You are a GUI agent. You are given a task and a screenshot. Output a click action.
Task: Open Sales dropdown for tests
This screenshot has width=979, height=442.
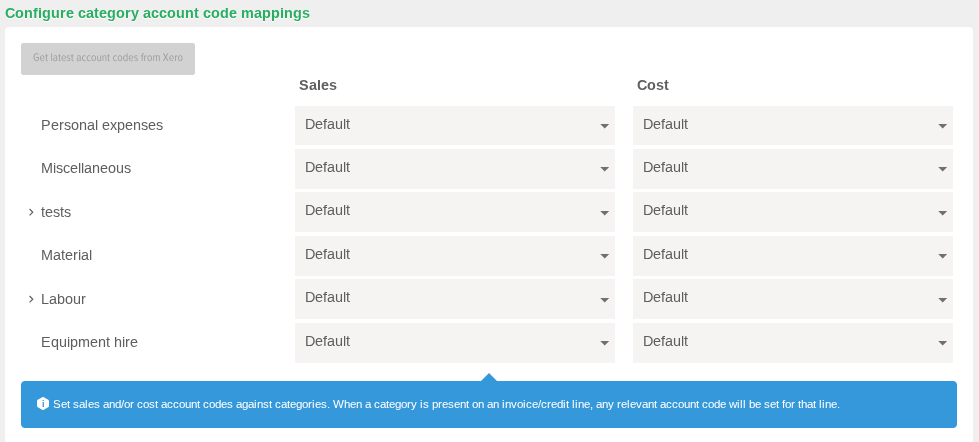(455, 212)
